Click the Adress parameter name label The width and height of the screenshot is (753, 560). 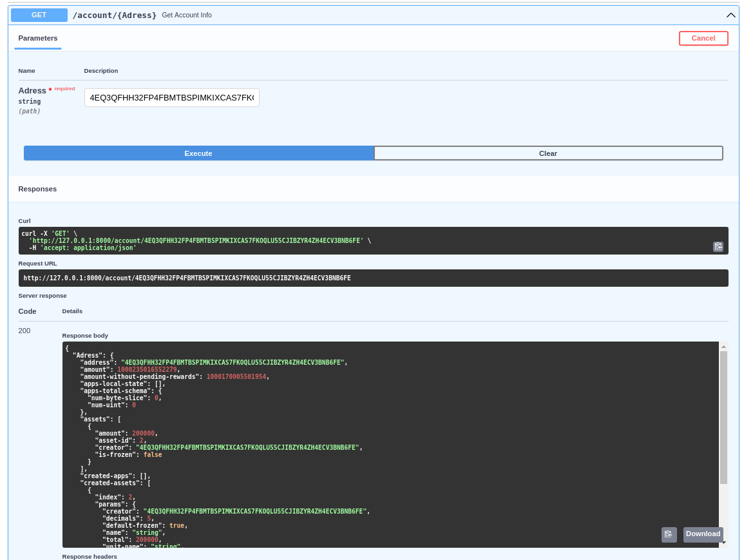[x=32, y=91]
